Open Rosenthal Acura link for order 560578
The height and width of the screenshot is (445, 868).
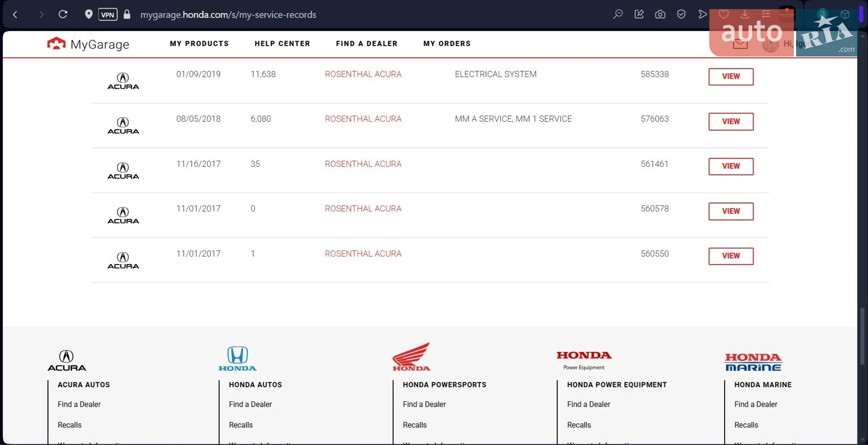tap(363, 209)
